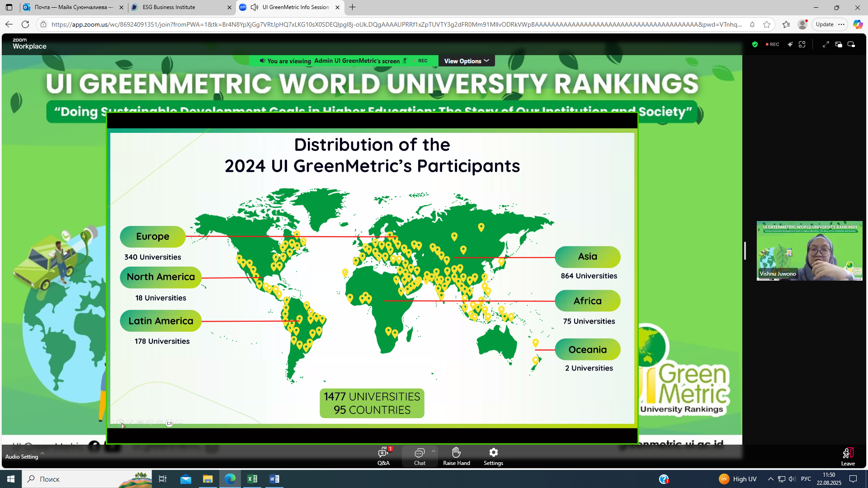Open the Chat panel
Image resolution: width=868 pixels, height=488 pixels.
(x=420, y=456)
